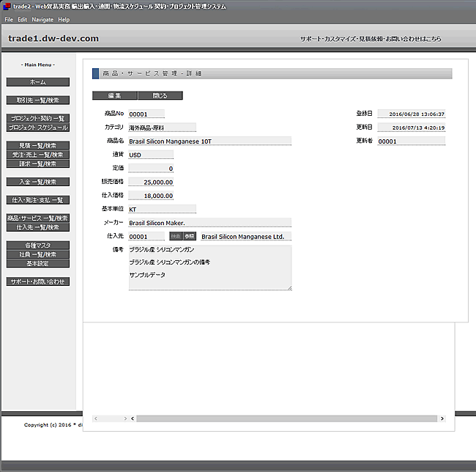
Task: Click the 仕入価格 field 18,000.00
Action: [x=151, y=196]
